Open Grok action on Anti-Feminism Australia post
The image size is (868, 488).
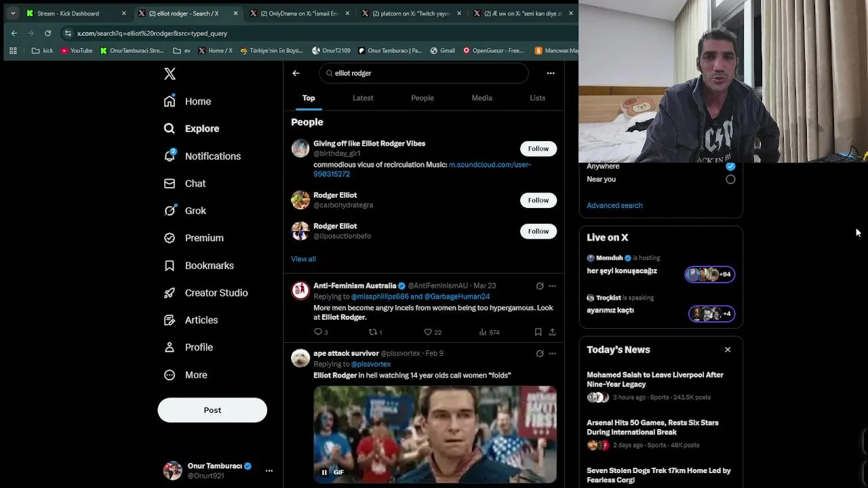(x=540, y=286)
